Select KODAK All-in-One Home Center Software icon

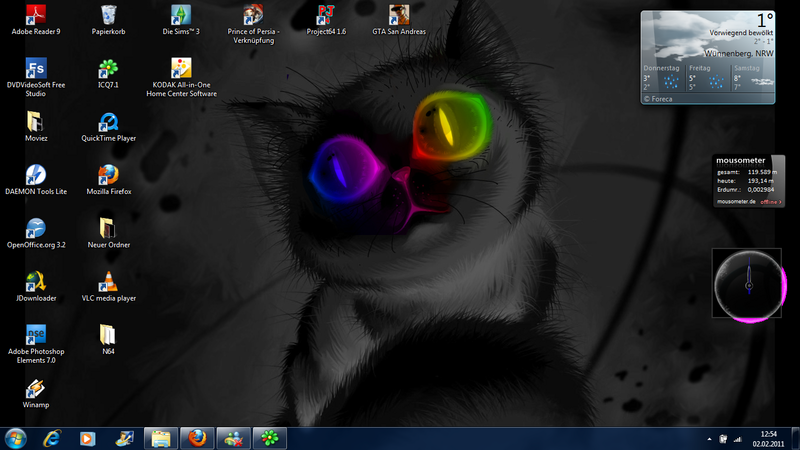pyautogui.click(x=181, y=77)
